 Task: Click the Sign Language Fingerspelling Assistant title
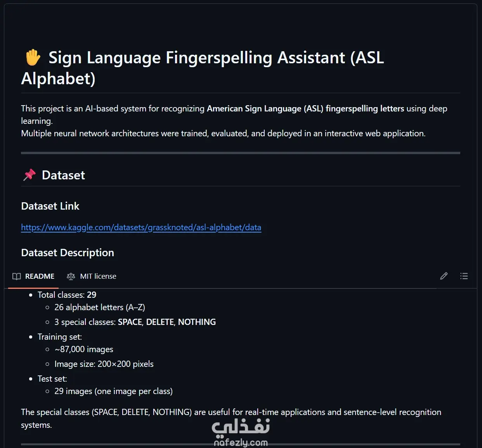[203, 68]
